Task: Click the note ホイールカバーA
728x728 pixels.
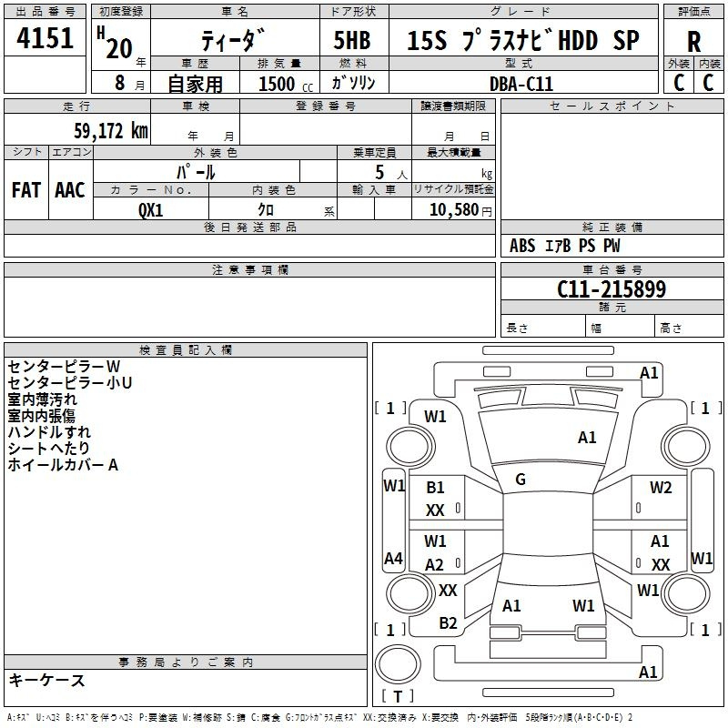Action: (63, 465)
